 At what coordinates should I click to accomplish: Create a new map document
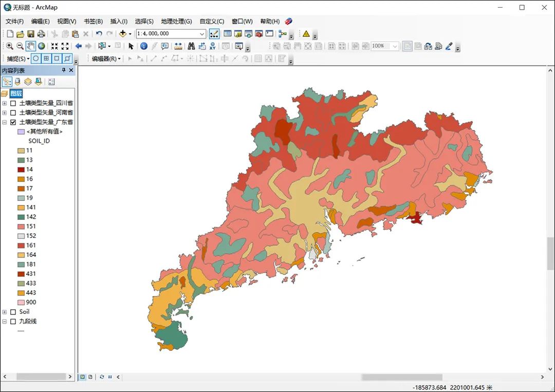point(10,34)
